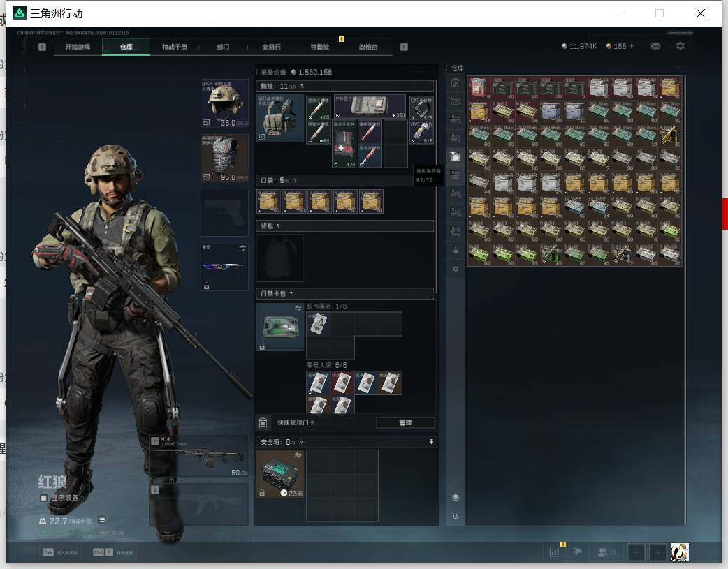Open the friends icon at bottom
Screen dimensions: 728x569
pyautogui.click(x=603, y=552)
